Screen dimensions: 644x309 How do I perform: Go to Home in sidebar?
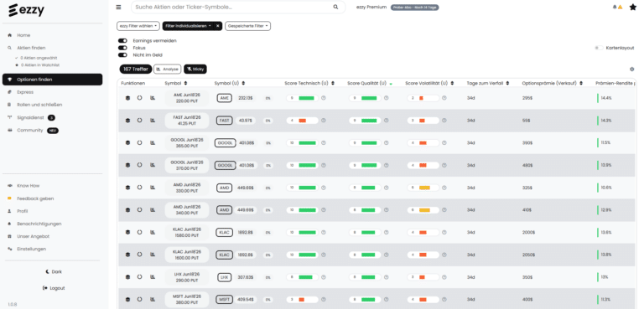point(23,35)
